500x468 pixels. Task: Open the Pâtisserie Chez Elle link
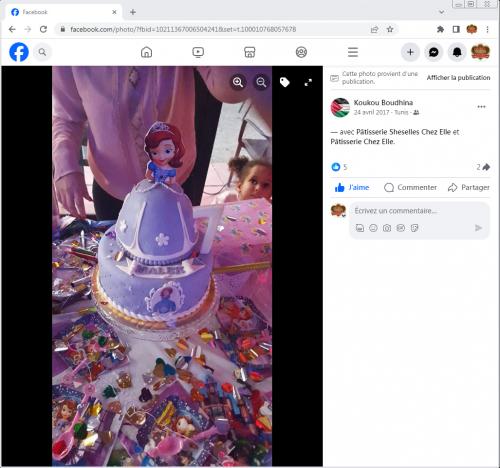[363, 142]
